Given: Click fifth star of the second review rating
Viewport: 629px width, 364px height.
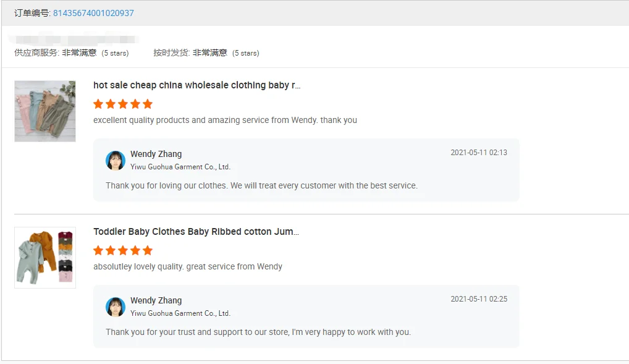Looking at the screenshot, I should click(x=148, y=250).
